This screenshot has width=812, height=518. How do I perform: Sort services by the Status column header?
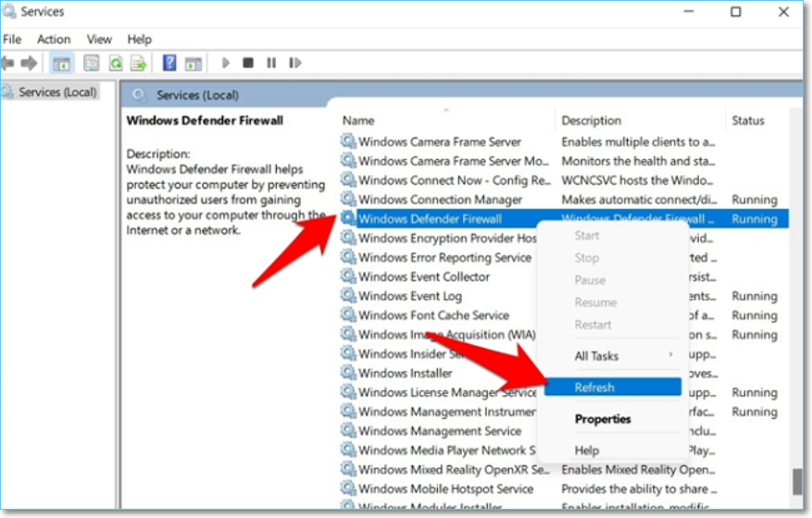748,120
